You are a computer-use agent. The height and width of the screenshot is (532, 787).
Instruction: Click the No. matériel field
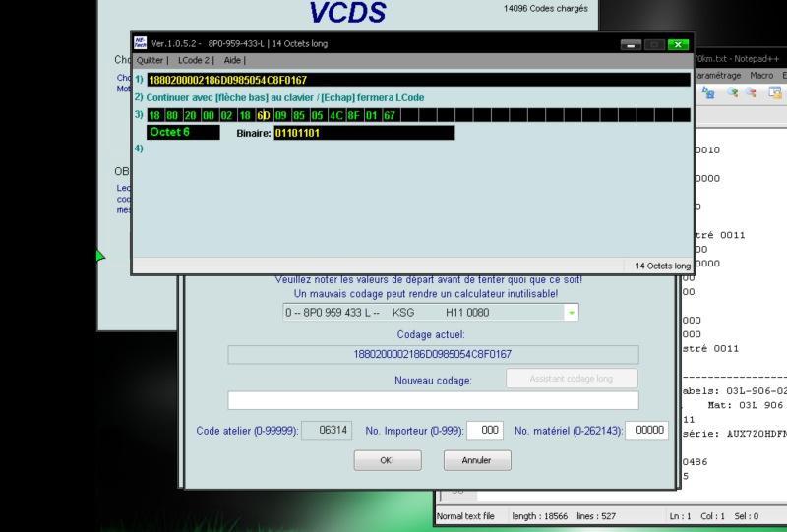pos(646,430)
